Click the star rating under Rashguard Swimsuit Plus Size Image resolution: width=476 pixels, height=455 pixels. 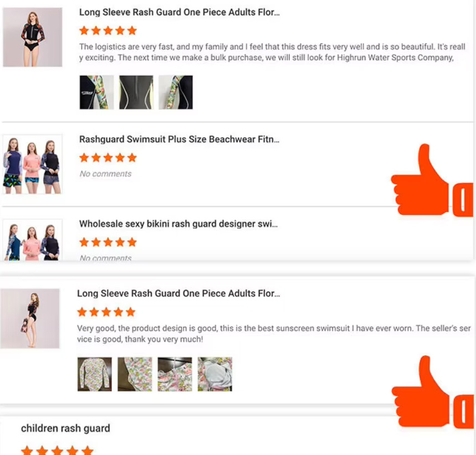(108, 158)
